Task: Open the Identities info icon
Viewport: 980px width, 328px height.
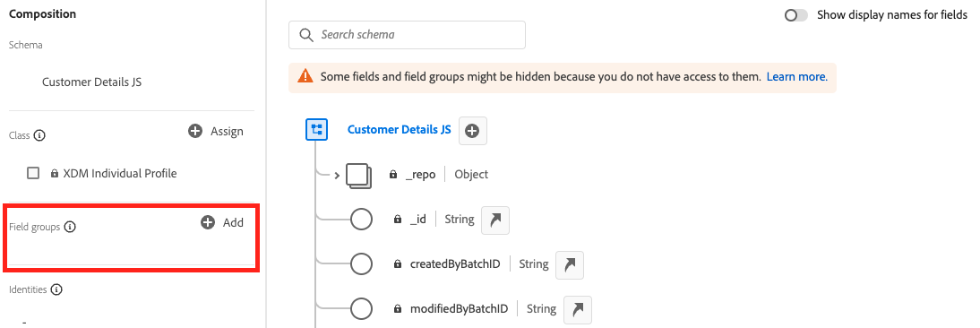Action: pyautogui.click(x=56, y=289)
